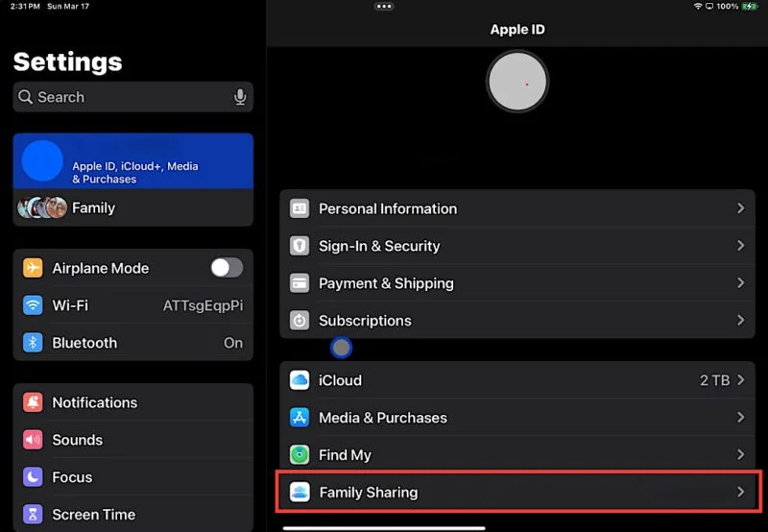
Task: Tap the blue account avatar in sidebar
Action: [42, 160]
